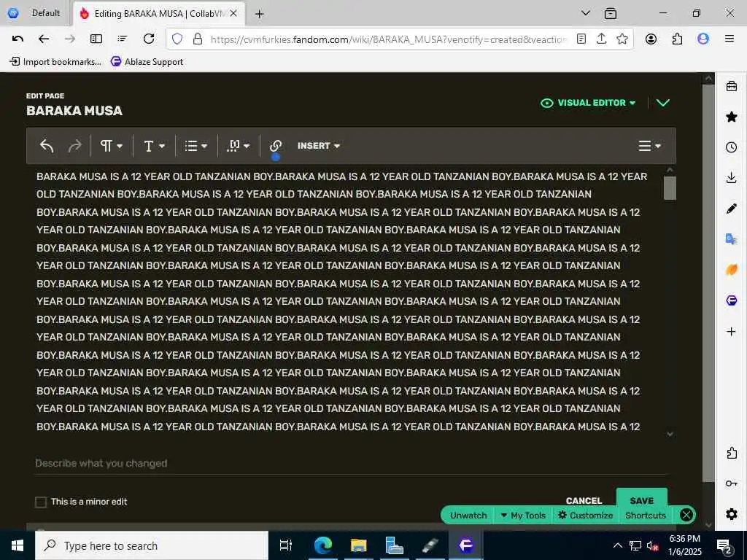This screenshot has width=747, height=560.
Task: Open browser account icon
Action: (x=651, y=39)
